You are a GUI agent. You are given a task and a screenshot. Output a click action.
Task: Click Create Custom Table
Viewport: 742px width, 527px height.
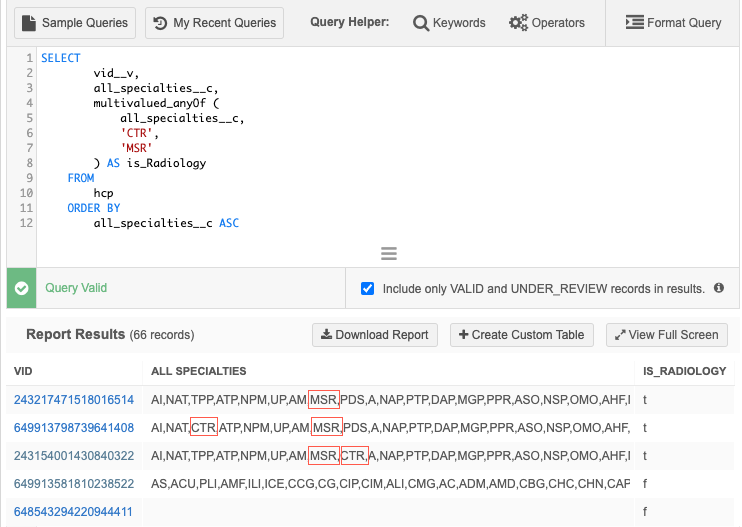pyautogui.click(x=522, y=335)
